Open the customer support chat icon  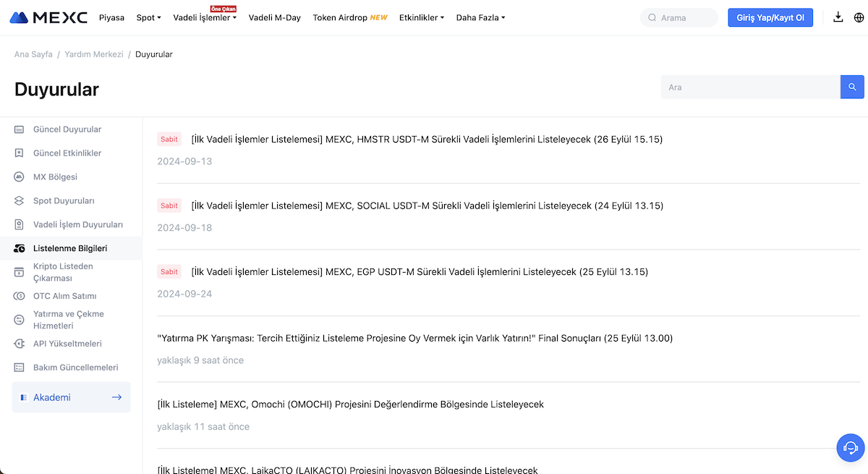[850, 448]
